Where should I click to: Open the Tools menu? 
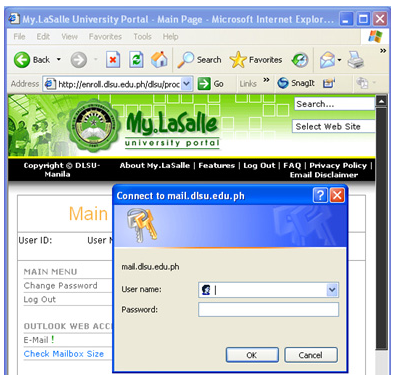(x=142, y=36)
